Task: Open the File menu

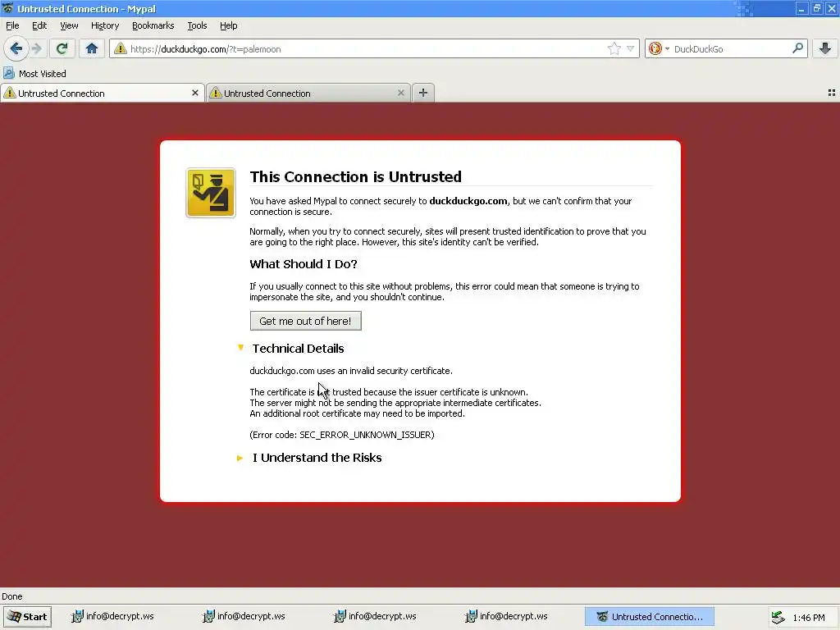Action: (x=12, y=25)
